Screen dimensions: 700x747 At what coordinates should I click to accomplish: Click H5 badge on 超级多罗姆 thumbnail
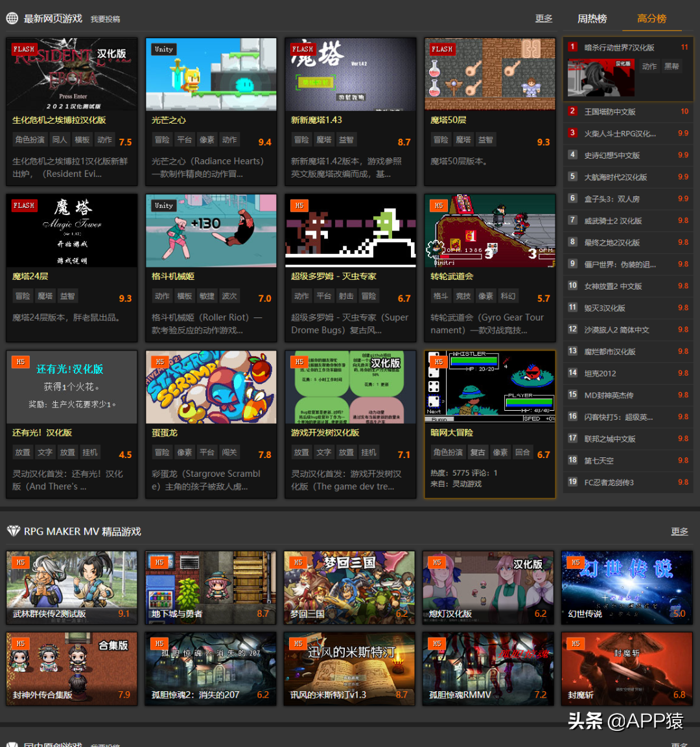(299, 205)
